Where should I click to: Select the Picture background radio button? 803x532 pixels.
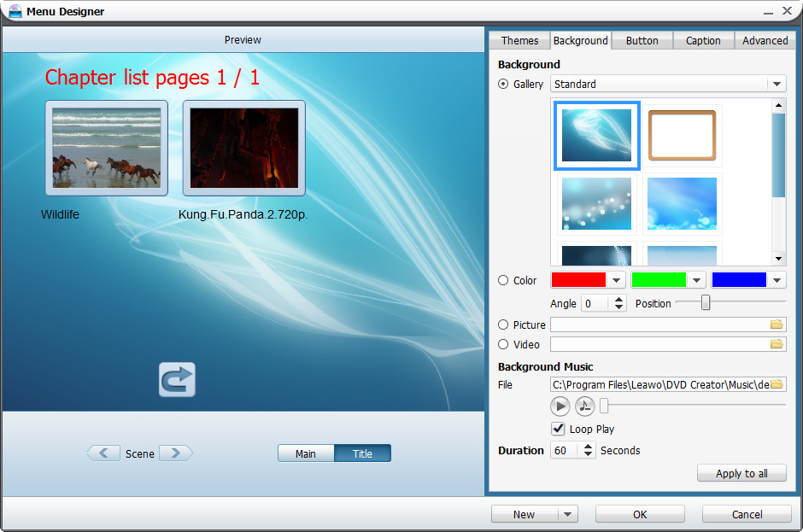[x=503, y=324]
